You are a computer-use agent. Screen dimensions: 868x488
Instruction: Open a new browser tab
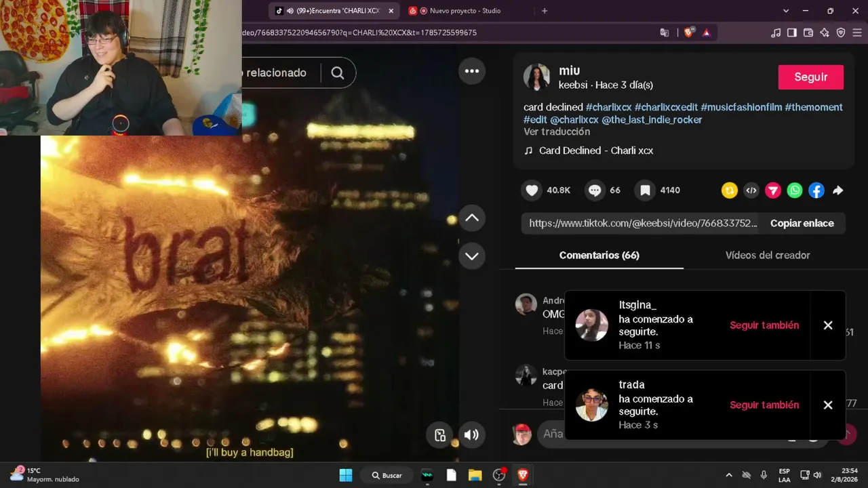[545, 11]
